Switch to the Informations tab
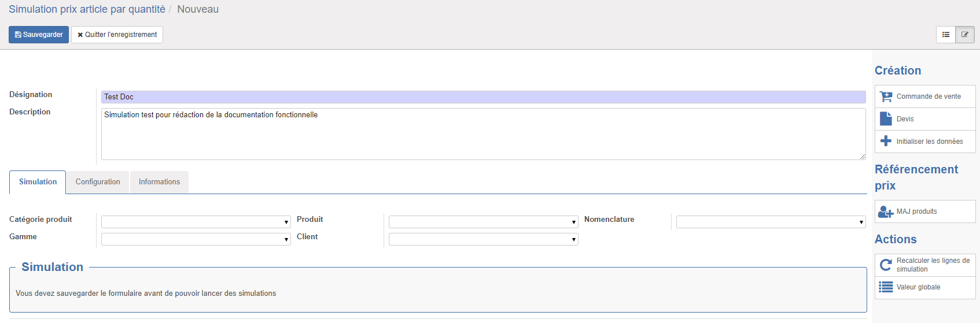This screenshot has height=323, width=980. (159, 182)
